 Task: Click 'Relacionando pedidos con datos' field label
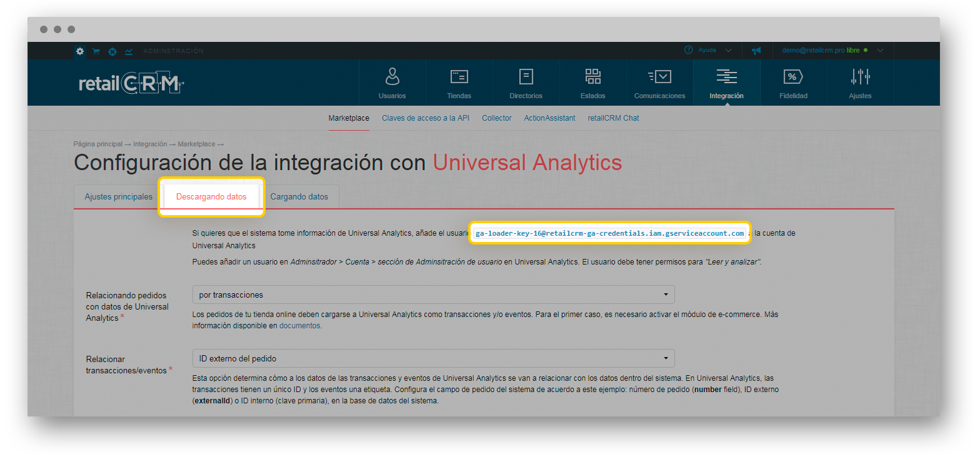(127, 306)
